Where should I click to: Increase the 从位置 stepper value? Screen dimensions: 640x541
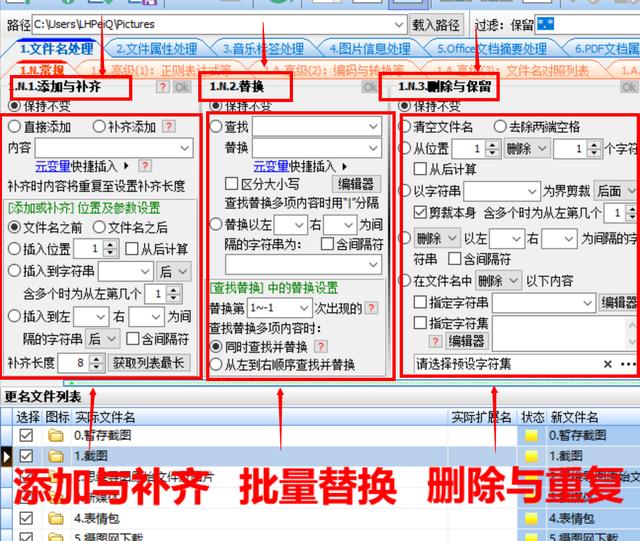coord(492,144)
